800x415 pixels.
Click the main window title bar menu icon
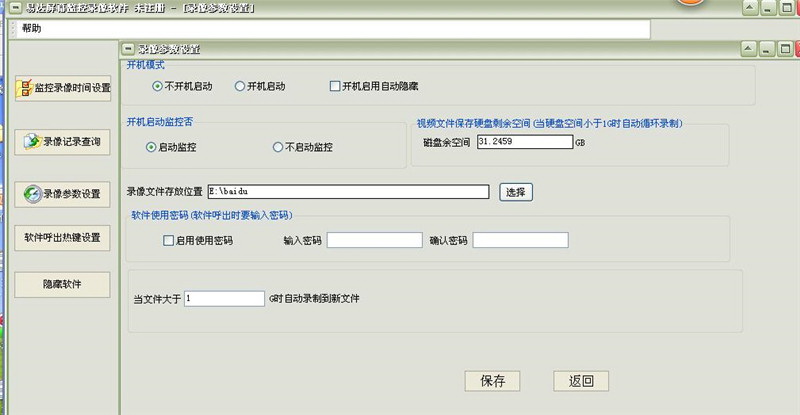click(x=16, y=8)
